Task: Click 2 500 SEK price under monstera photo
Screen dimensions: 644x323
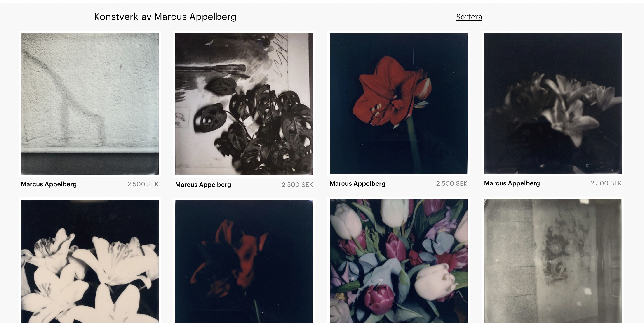Action: coord(297,185)
